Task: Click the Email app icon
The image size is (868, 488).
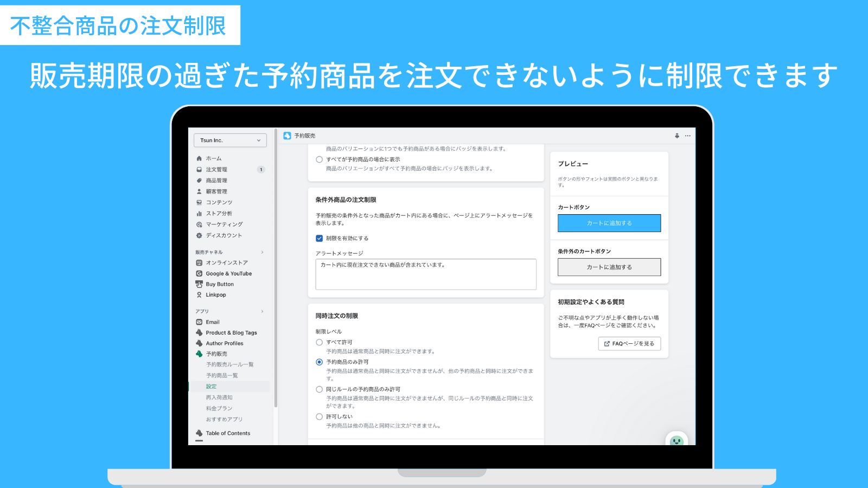Action: 199,322
